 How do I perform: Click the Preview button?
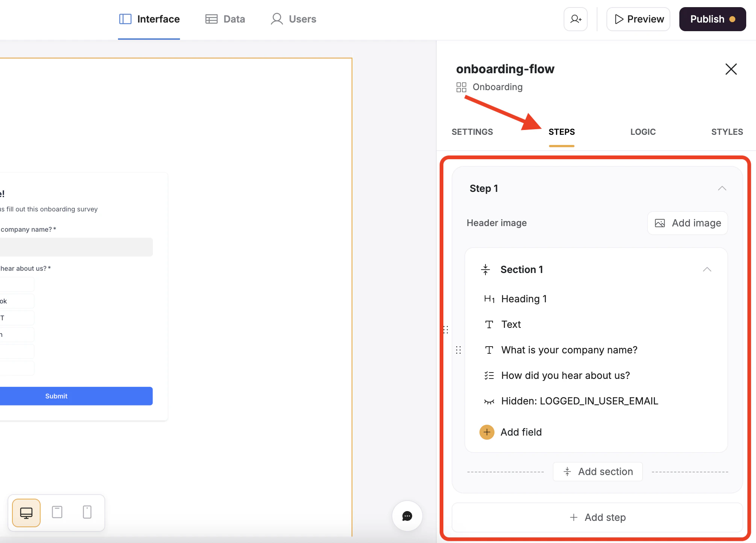638,19
